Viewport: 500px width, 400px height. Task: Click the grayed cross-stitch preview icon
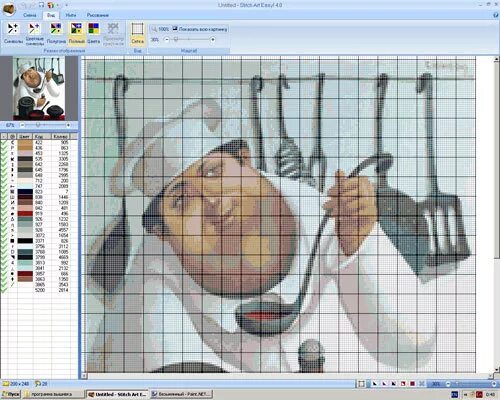click(113, 29)
